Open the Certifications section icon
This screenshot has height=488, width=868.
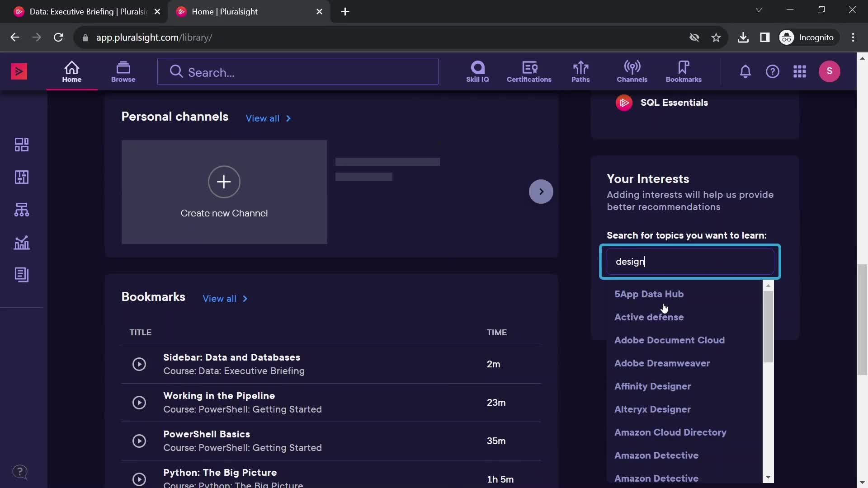[x=529, y=67]
